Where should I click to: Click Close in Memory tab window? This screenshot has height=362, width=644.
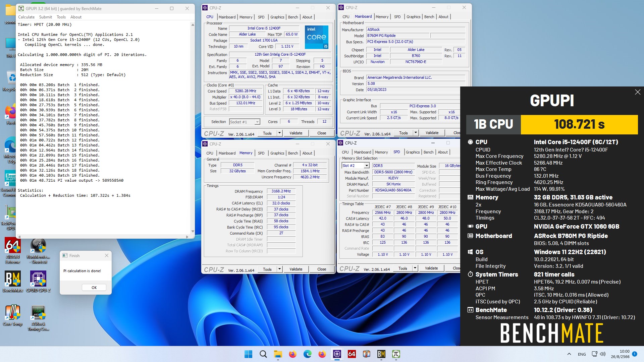(322, 269)
